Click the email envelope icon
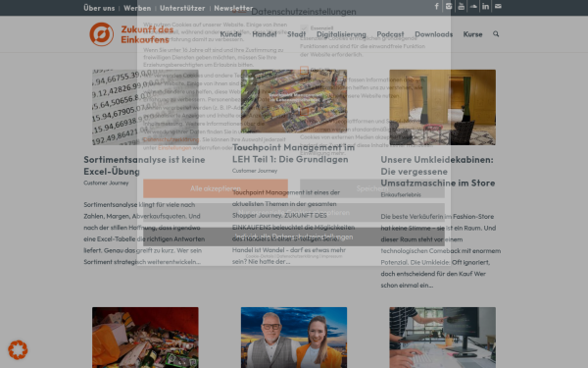Image resolution: width=588 pixels, height=368 pixels. click(498, 7)
